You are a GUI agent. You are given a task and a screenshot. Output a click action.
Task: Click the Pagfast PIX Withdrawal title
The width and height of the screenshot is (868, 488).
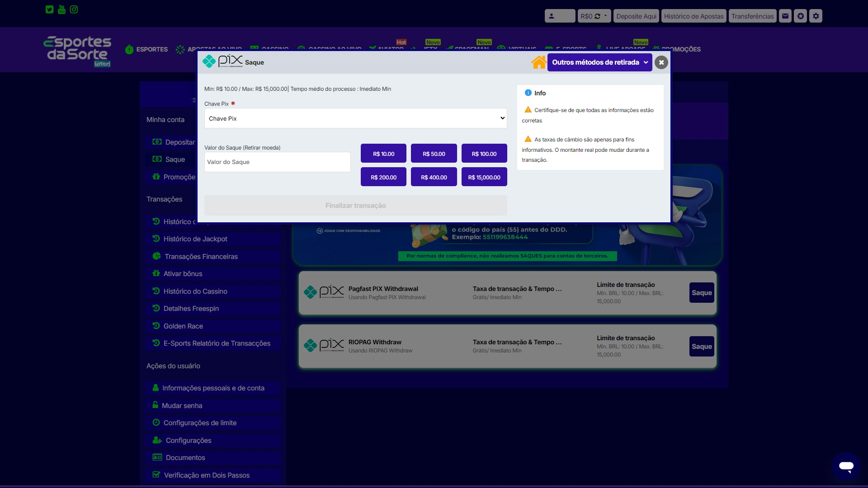(x=383, y=289)
